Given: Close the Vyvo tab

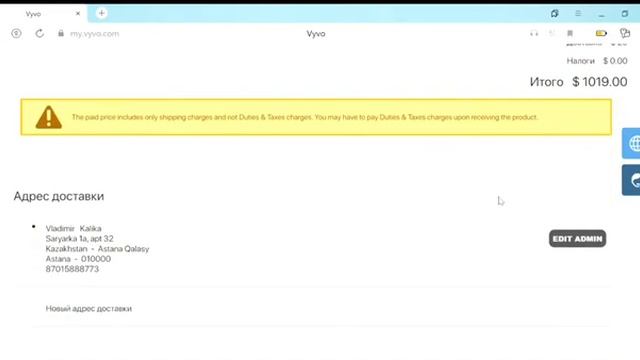Looking at the screenshot, I should (78, 14).
